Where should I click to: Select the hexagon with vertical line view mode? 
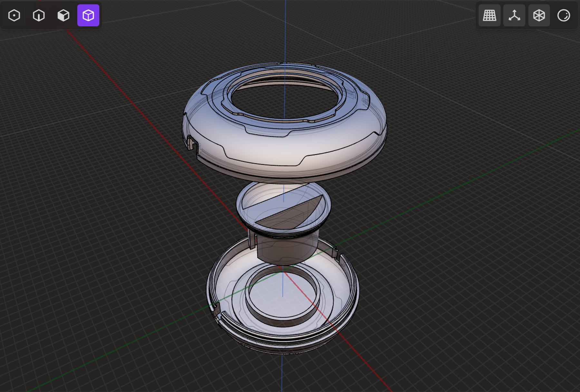coord(39,15)
